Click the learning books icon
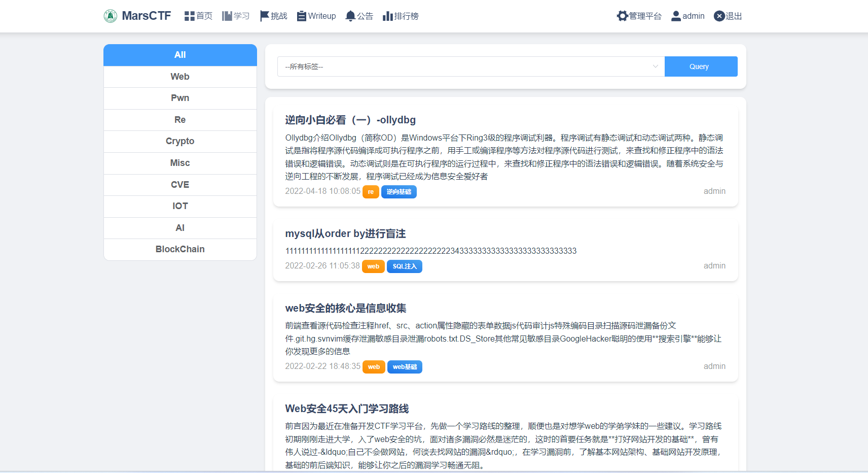This screenshot has width=868, height=473. pyautogui.click(x=227, y=16)
